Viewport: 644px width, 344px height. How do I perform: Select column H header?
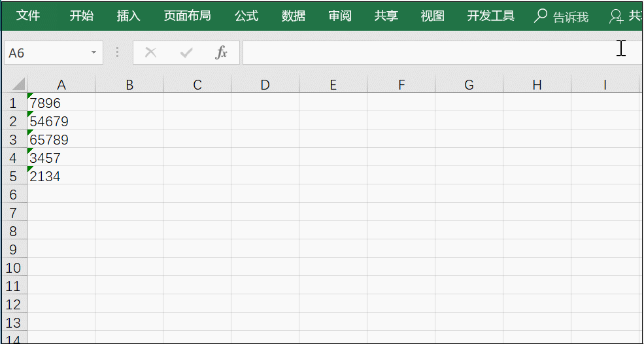[x=537, y=84]
